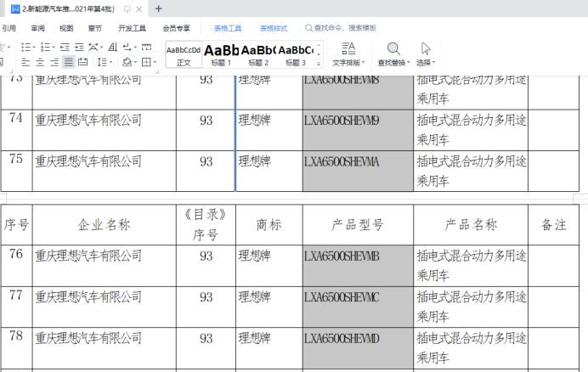The width and height of the screenshot is (588, 372).
Task: Align paragraph text right
Action: (54, 62)
